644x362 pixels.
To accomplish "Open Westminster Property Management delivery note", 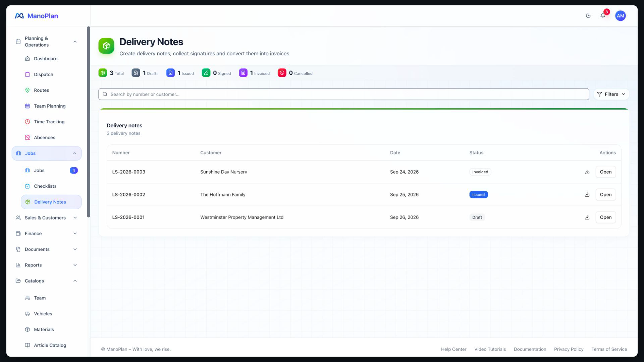I will pos(605,217).
